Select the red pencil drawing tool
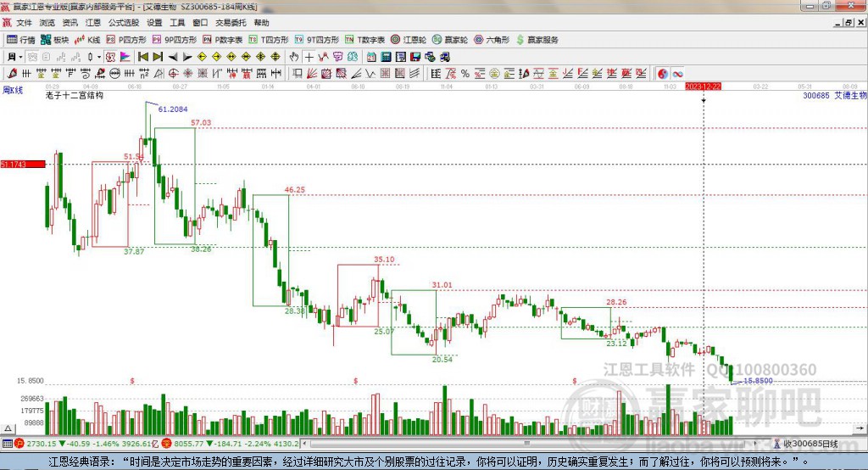This screenshot has width=868, height=470. click(12, 74)
